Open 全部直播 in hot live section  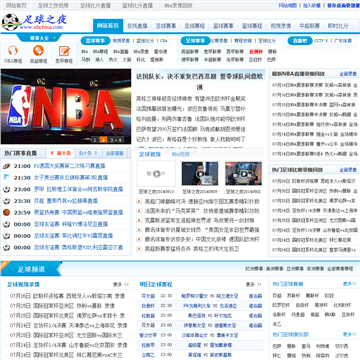[114, 153]
